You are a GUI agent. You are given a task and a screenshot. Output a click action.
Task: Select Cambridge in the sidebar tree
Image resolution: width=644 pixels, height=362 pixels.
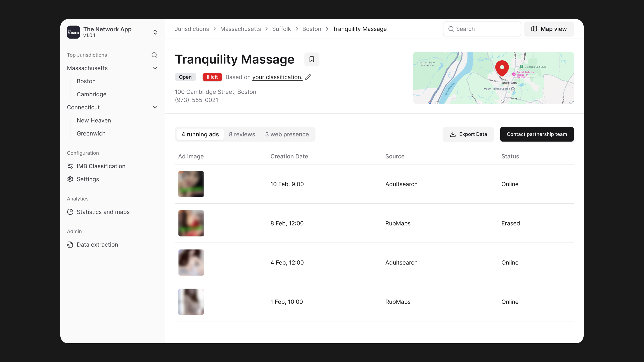click(x=91, y=94)
